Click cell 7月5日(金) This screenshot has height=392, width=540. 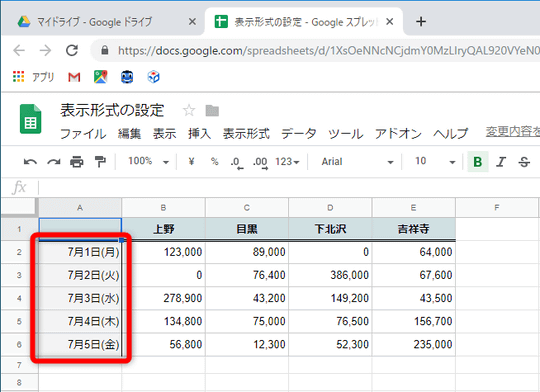80,344
